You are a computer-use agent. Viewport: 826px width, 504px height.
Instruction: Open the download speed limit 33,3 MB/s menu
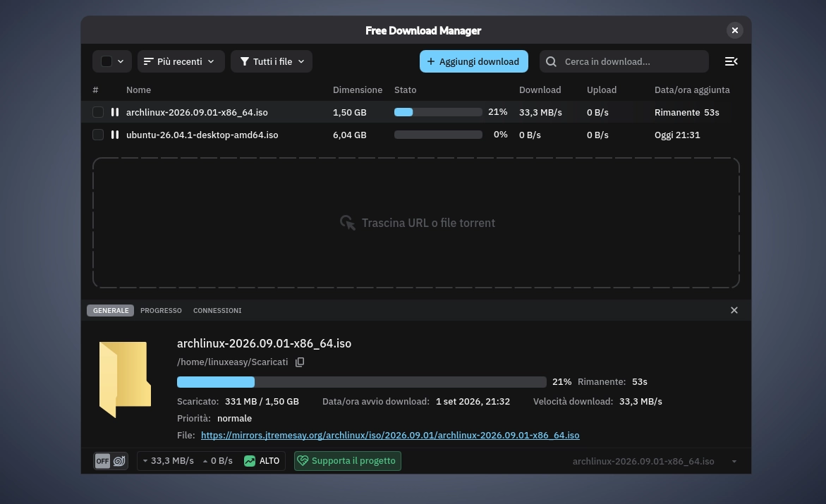click(x=167, y=461)
